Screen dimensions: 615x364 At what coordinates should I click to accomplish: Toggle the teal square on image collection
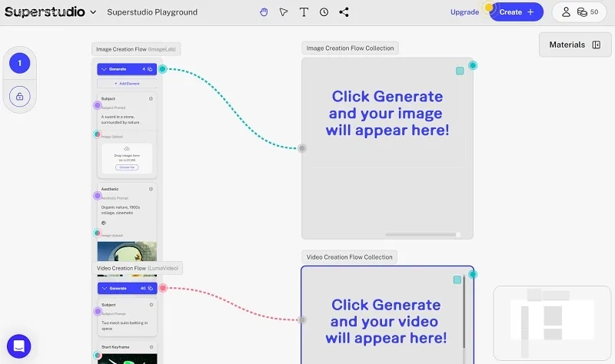(x=460, y=71)
